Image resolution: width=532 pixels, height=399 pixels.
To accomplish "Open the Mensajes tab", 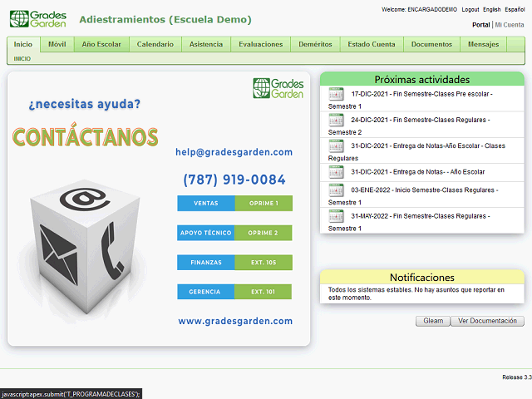I will coord(484,44).
